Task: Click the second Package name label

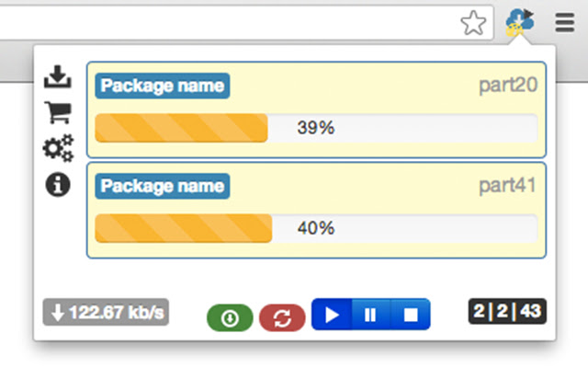Action: tap(162, 187)
